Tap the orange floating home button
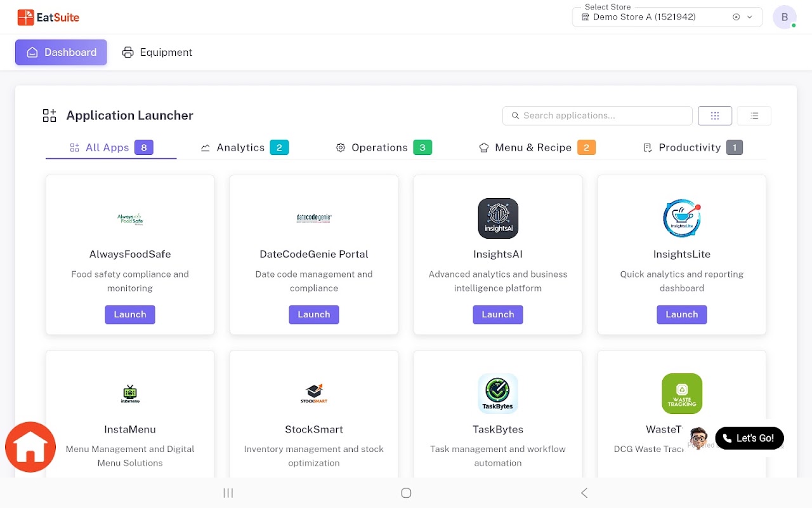This screenshot has height=508, width=812. click(30, 447)
